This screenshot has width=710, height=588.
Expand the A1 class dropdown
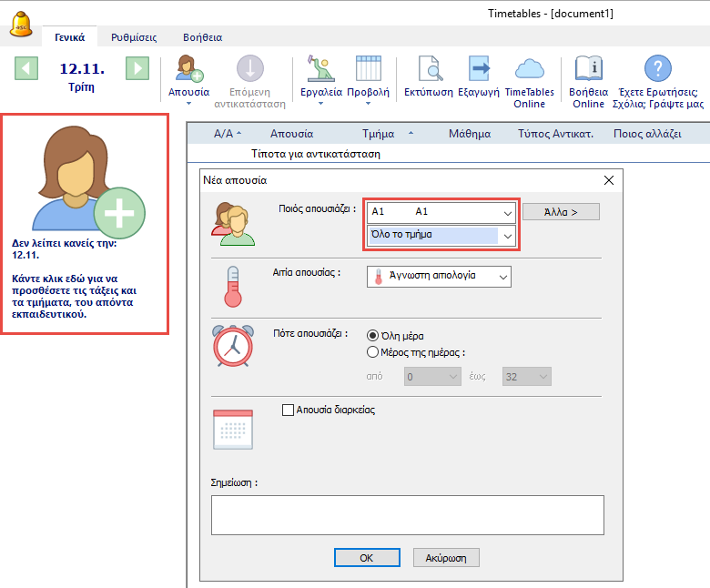pyautogui.click(x=507, y=212)
